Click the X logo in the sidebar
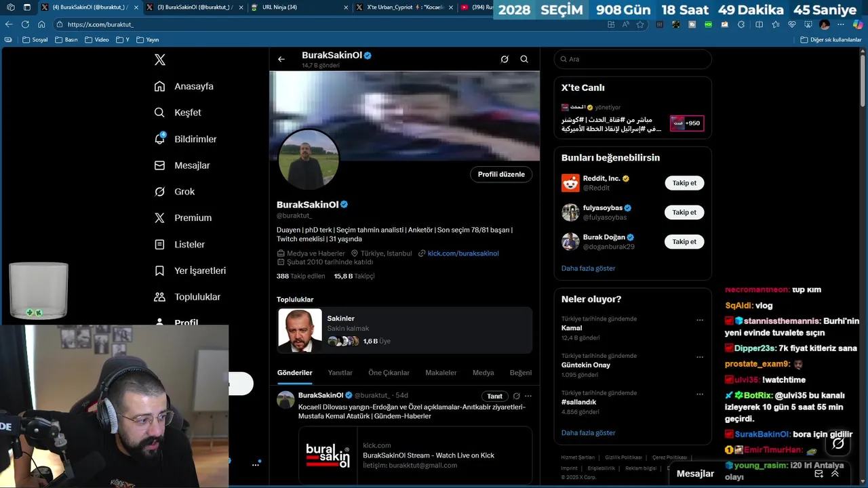The height and width of the screenshot is (488, 868). point(159,60)
